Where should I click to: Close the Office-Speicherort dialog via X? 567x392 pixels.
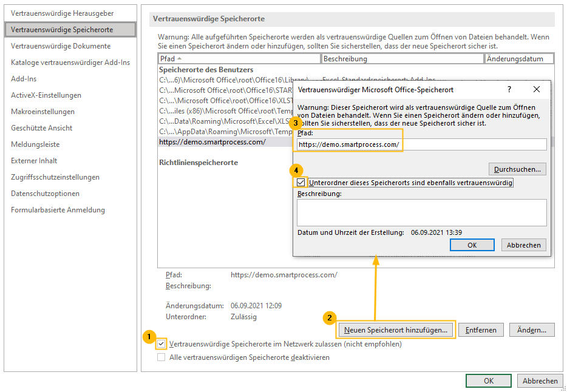(537, 89)
